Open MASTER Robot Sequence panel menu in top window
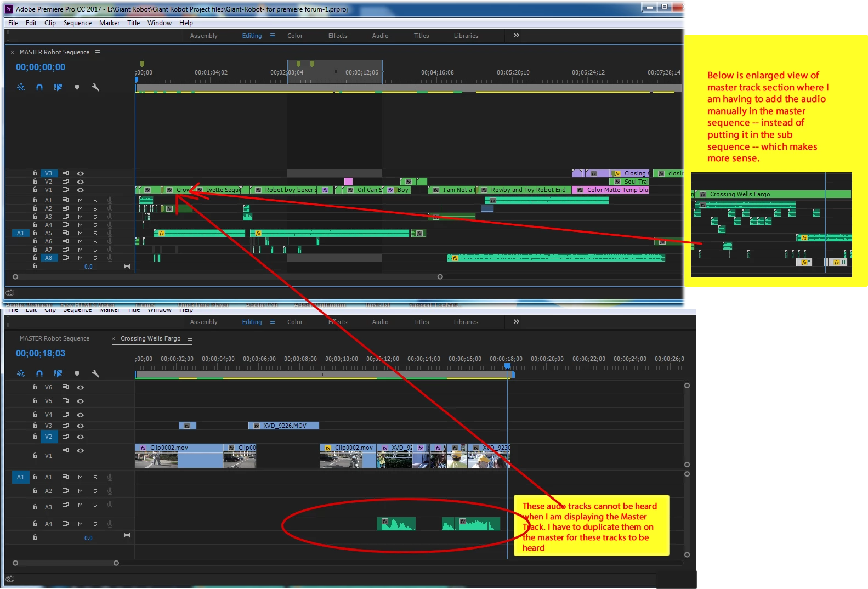The width and height of the screenshot is (868, 589). click(98, 52)
